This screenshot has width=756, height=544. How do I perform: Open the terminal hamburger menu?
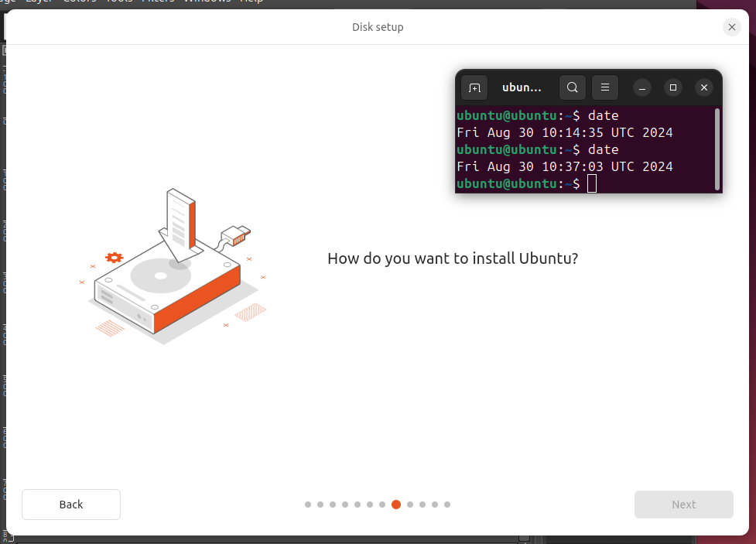[x=605, y=87]
